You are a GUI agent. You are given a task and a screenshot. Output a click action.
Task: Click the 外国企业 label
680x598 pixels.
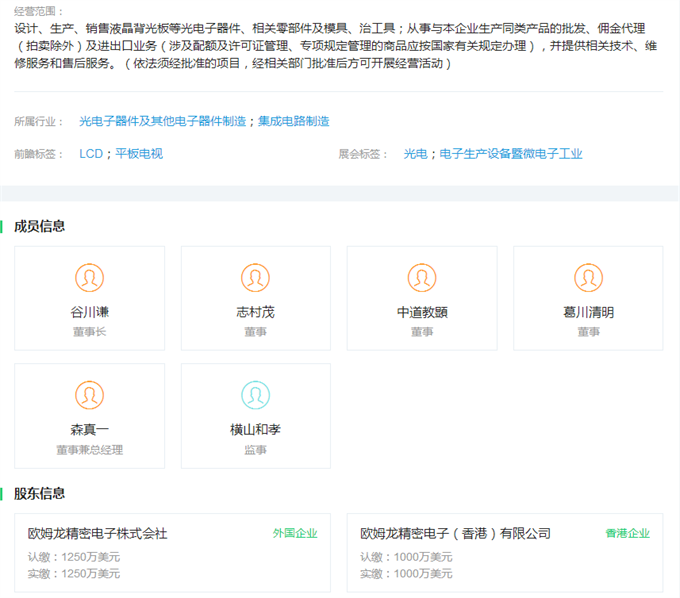(x=294, y=534)
